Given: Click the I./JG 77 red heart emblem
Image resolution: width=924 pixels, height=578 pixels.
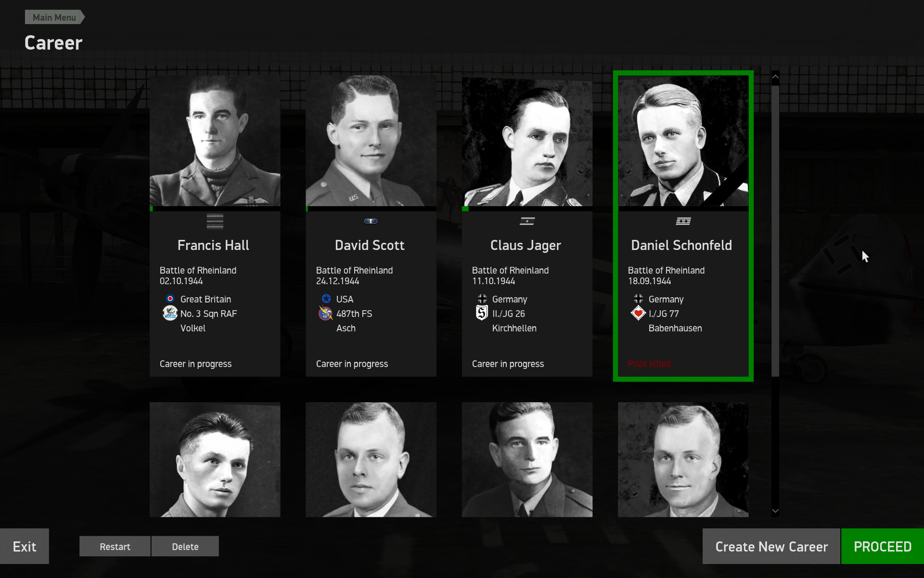Looking at the screenshot, I should click(638, 314).
